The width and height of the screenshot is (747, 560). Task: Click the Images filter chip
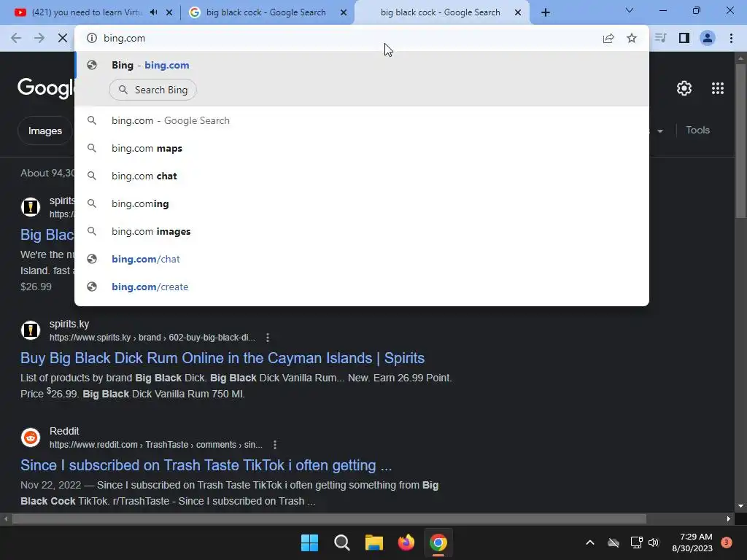44,131
